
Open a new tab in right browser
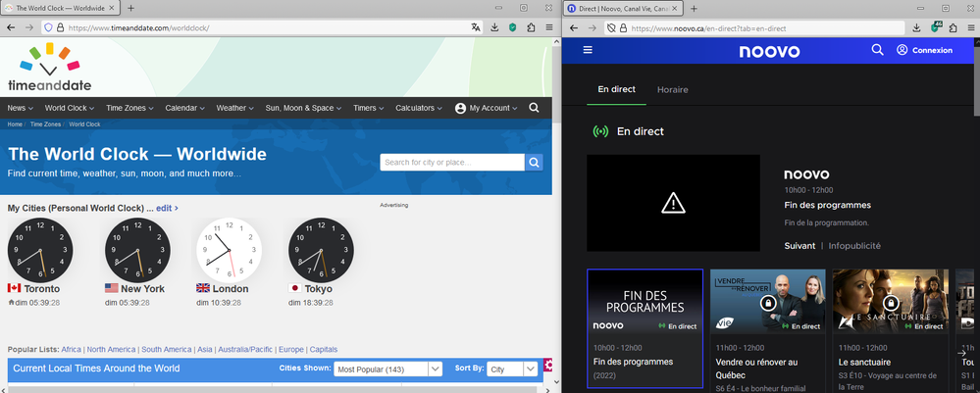point(694,8)
